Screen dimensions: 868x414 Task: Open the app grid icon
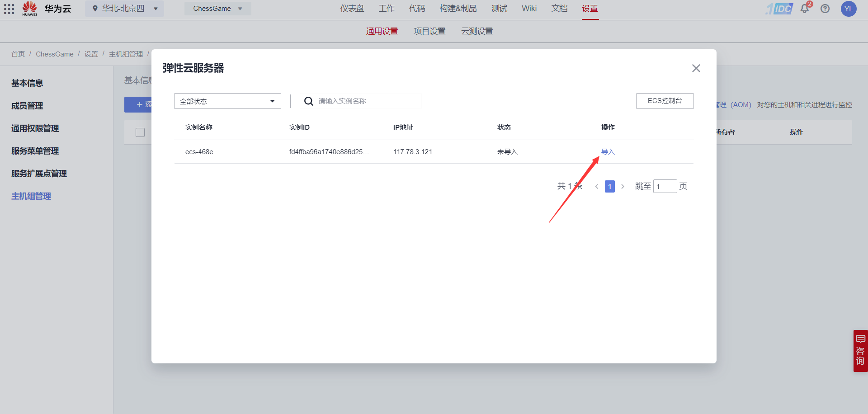pos(9,9)
